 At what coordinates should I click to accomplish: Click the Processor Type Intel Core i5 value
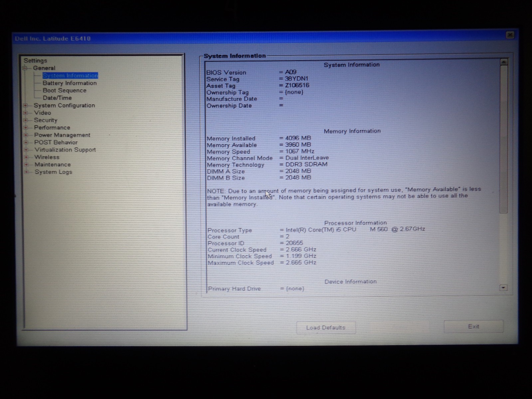(x=355, y=229)
